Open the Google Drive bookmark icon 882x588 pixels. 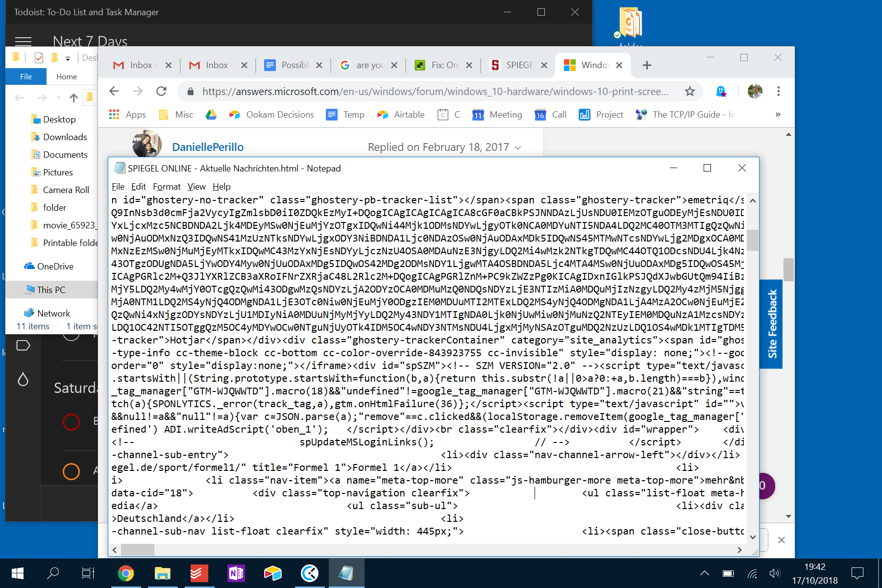tap(211, 115)
